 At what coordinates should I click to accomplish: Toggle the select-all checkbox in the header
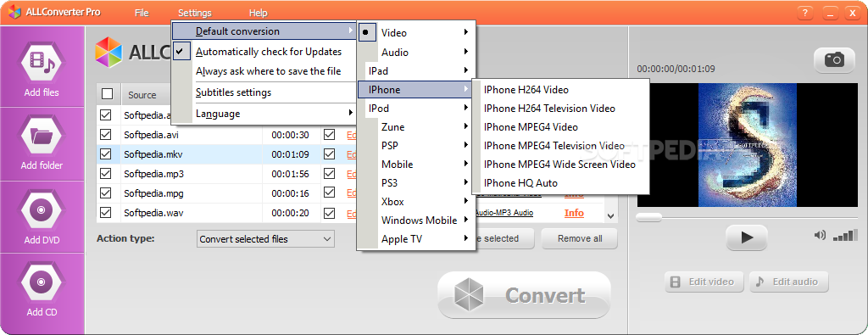[108, 94]
